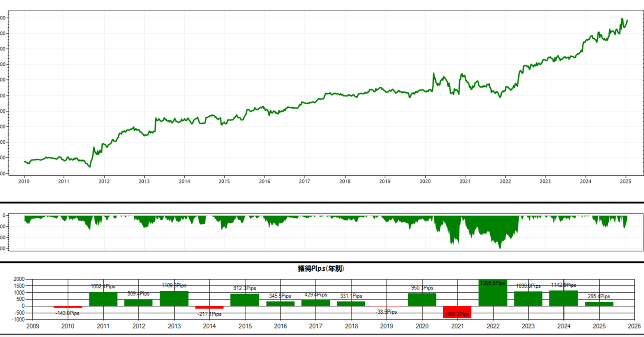
Task: Select the green 2018 bar in yearly Pips chart
Action: 351,303
